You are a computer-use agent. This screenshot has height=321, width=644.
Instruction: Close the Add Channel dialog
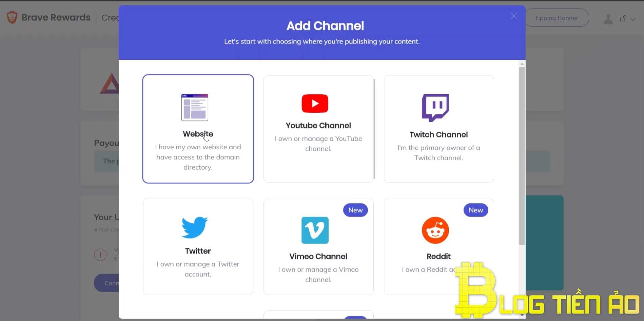click(x=514, y=16)
